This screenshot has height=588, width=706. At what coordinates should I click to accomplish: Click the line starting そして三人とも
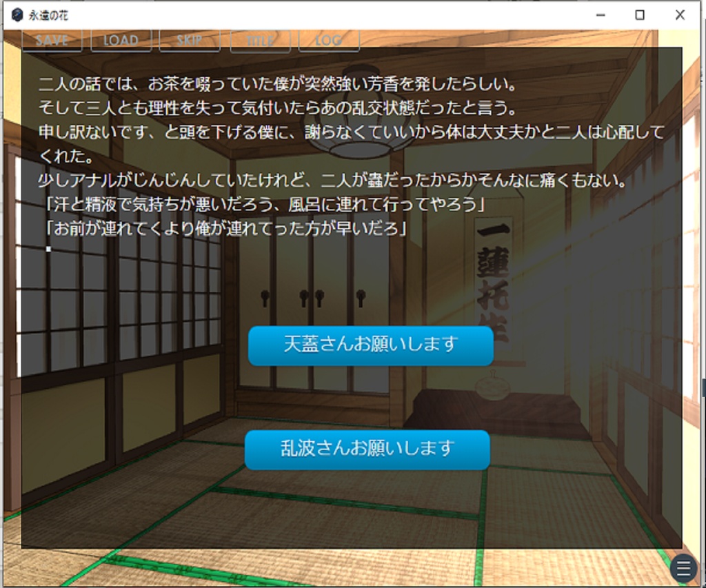click(278, 108)
